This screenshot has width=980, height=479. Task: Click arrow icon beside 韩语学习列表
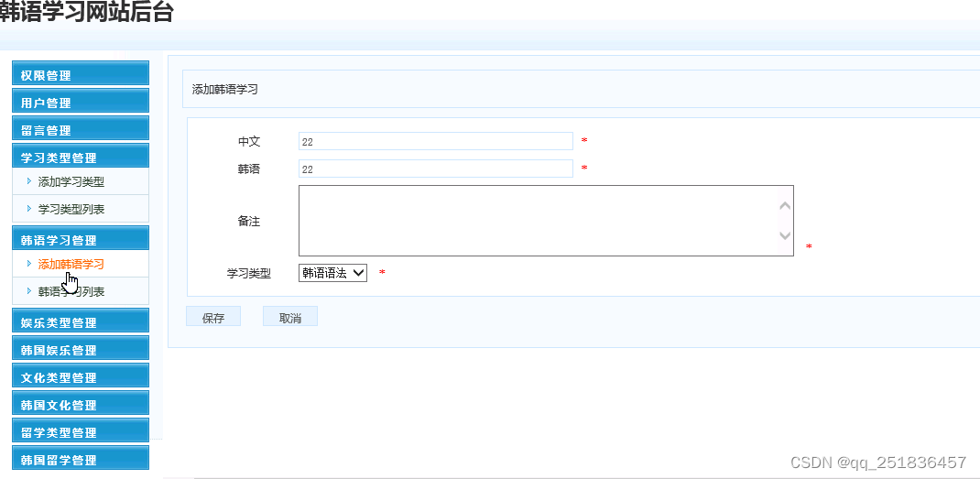pyautogui.click(x=28, y=291)
